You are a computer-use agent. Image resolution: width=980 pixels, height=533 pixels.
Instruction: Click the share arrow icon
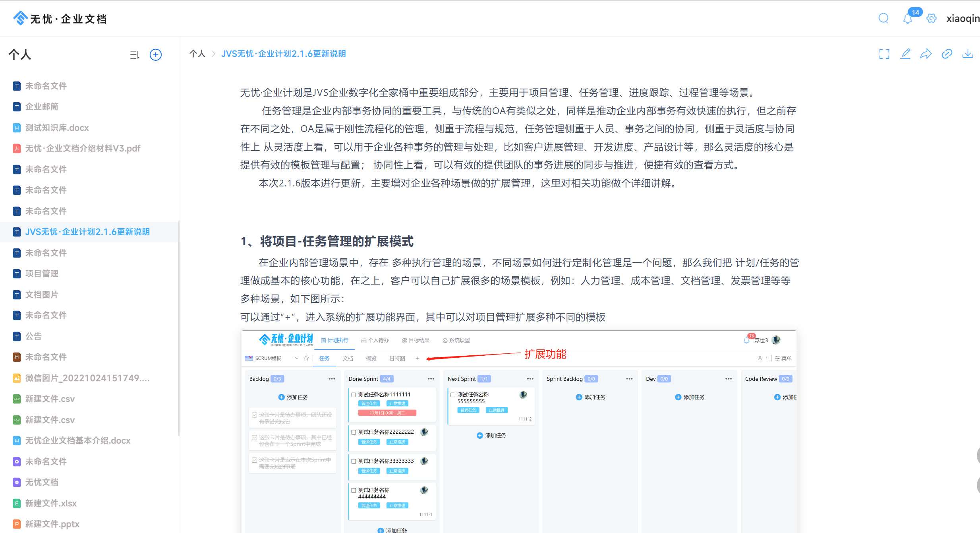[x=926, y=54]
